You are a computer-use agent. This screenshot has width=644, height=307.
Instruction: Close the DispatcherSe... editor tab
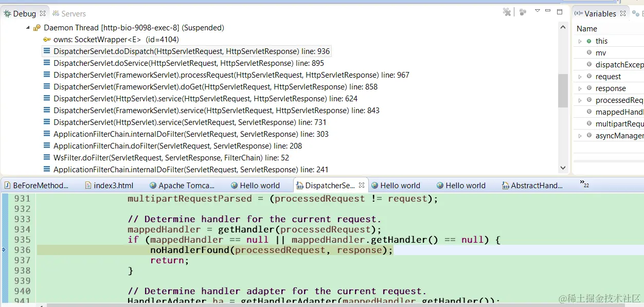point(362,185)
